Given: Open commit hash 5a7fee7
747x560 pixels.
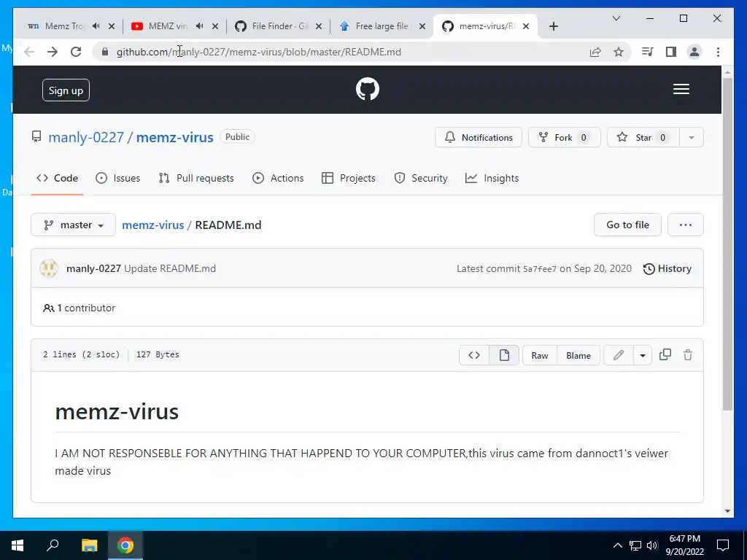Looking at the screenshot, I should pyautogui.click(x=540, y=269).
